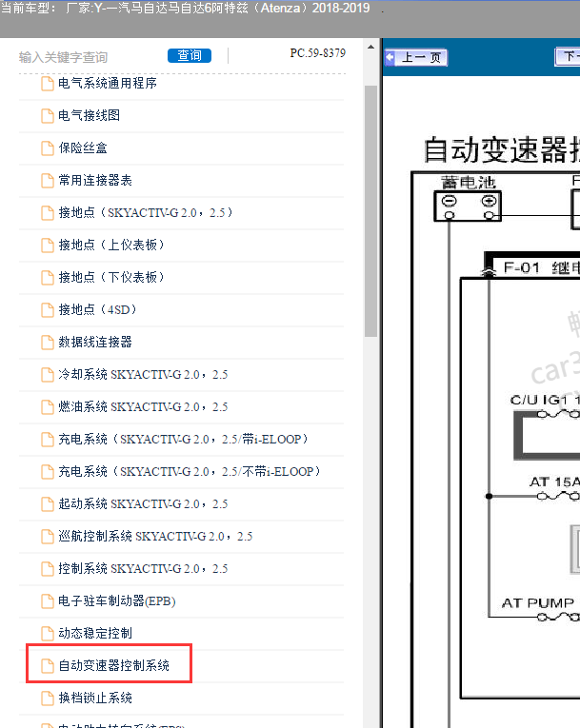Click the C/U IG1 fuse label in diagram
This screenshot has height=728, width=580.
coord(545,400)
